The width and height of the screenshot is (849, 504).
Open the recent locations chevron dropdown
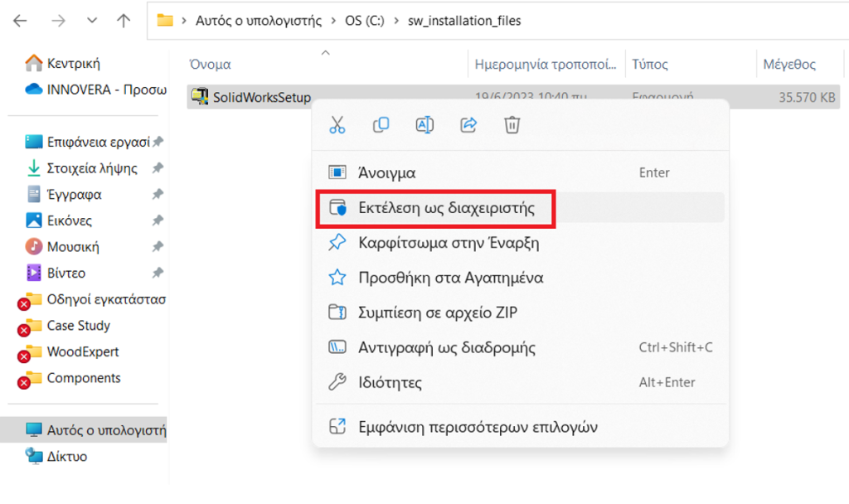point(90,22)
